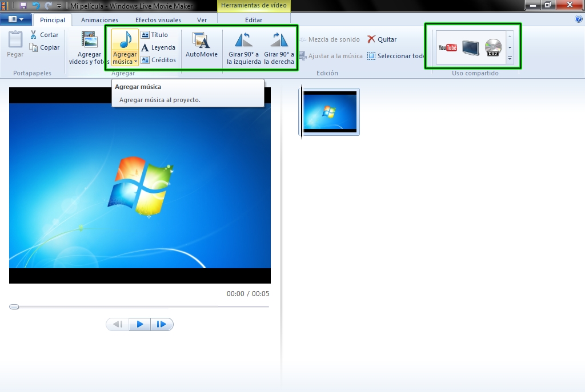Click the video preview monitor
The height and width of the screenshot is (392, 585).
pyautogui.click(x=140, y=185)
